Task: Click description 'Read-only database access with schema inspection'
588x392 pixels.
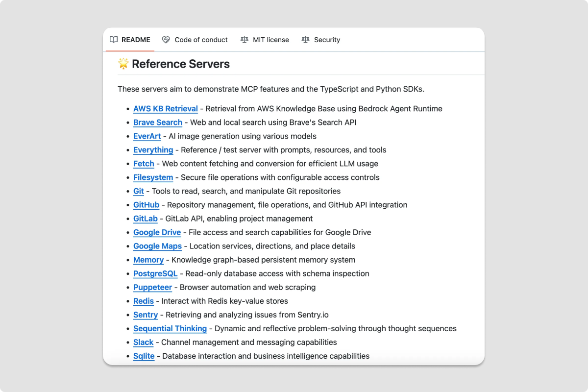Action: pyautogui.click(x=277, y=273)
